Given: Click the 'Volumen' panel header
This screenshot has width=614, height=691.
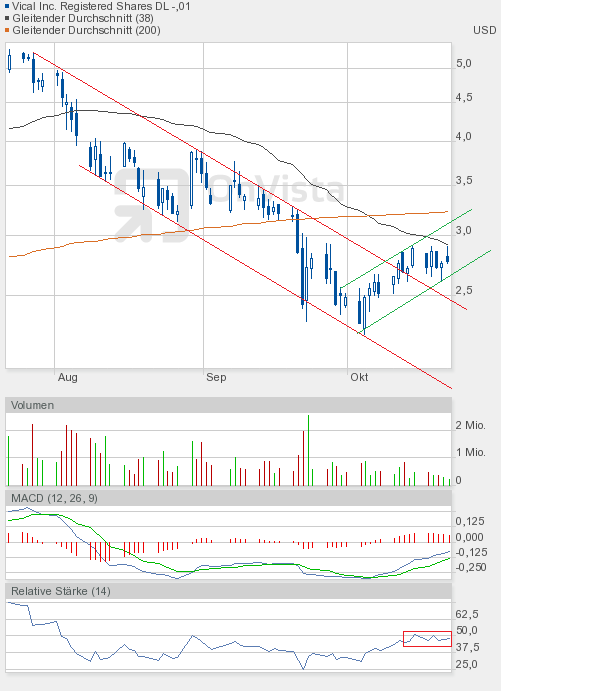Looking at the screenshot, I should 228,405.
